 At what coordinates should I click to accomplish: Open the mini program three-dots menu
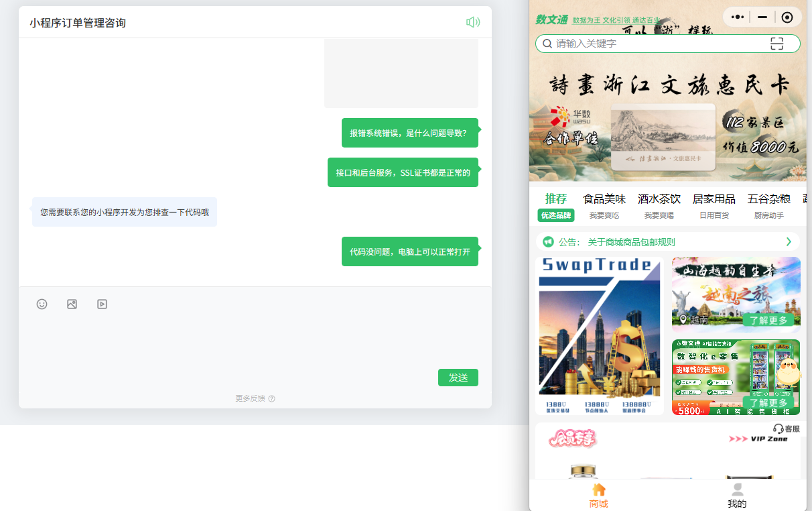point(738,17)
